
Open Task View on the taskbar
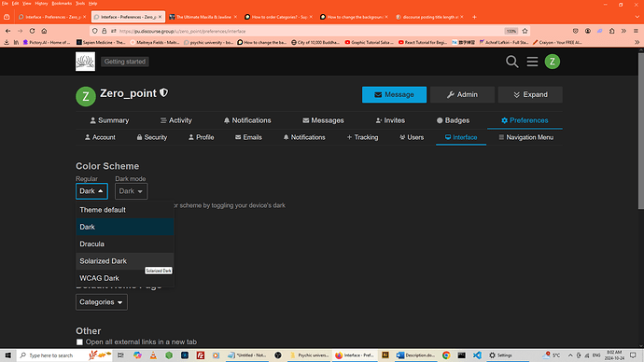click(120, 355)
